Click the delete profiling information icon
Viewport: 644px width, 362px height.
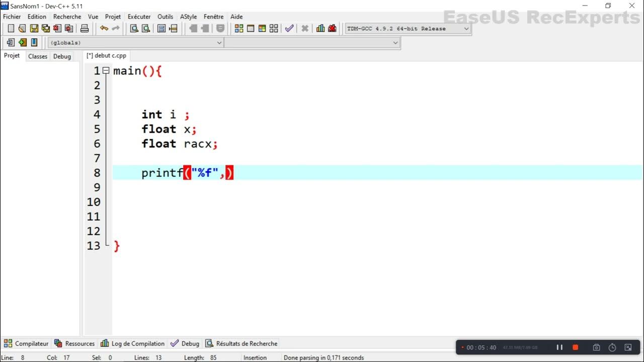point(332,29)
